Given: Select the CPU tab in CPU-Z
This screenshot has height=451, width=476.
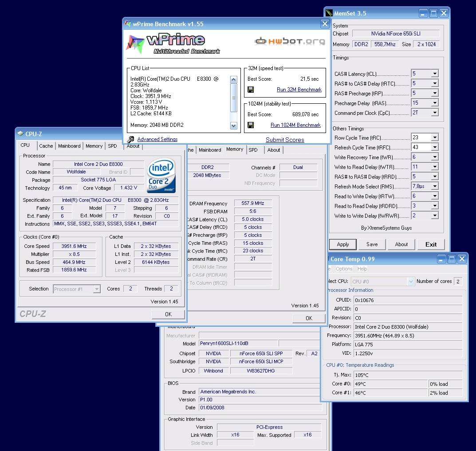Looking at the screenshot, I should coord(25,145).
